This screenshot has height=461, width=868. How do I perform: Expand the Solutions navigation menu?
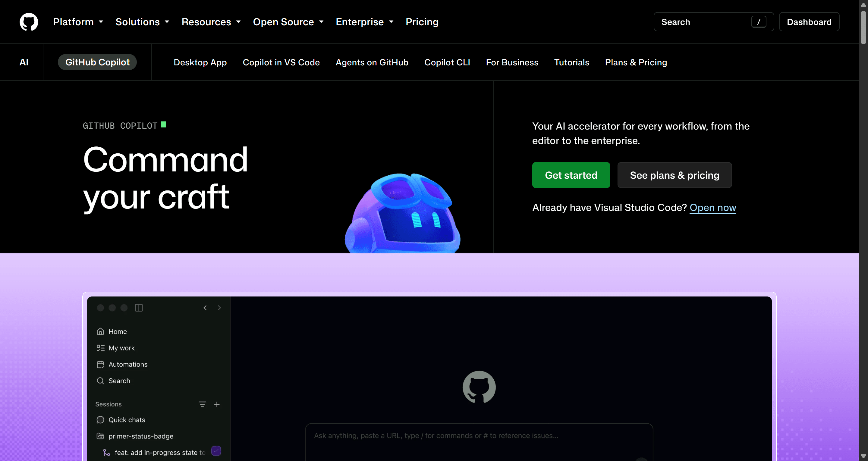pyautogui.click(x=142, y=22)
